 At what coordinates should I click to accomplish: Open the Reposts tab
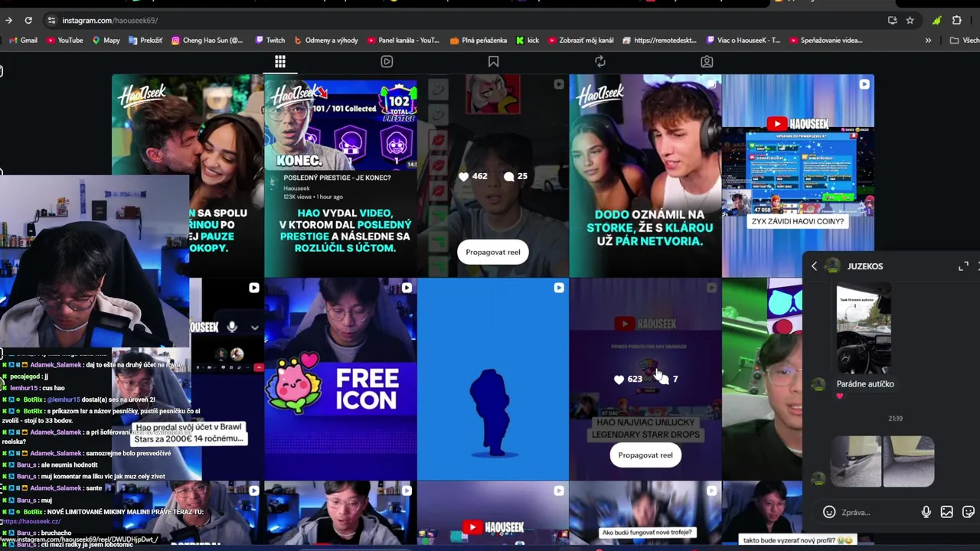pyautogui.click(x=600, y=61)
